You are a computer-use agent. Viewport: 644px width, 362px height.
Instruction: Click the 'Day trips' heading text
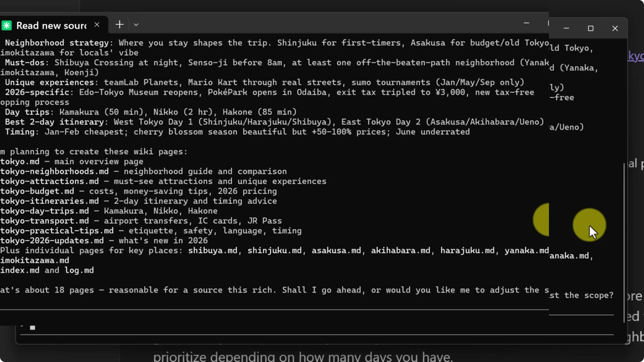pos(27,112)
